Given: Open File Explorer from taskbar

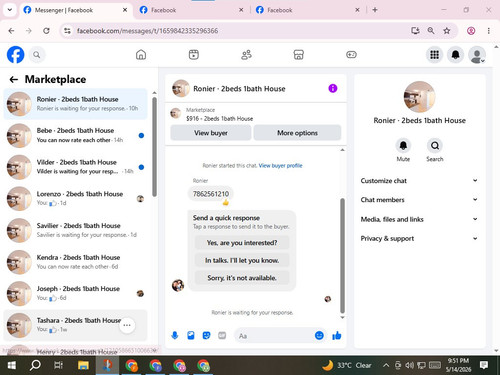Looking at the screenshot, I should [83, 365].
